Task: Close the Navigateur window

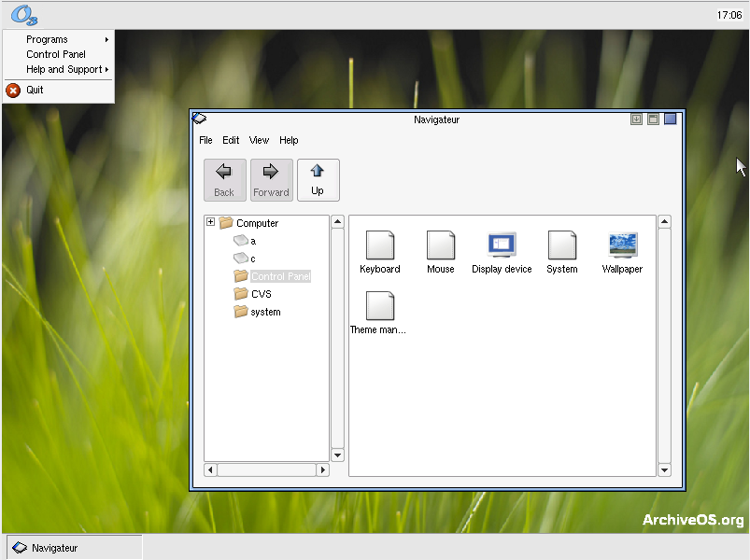Action: click(x=670, y=119)
